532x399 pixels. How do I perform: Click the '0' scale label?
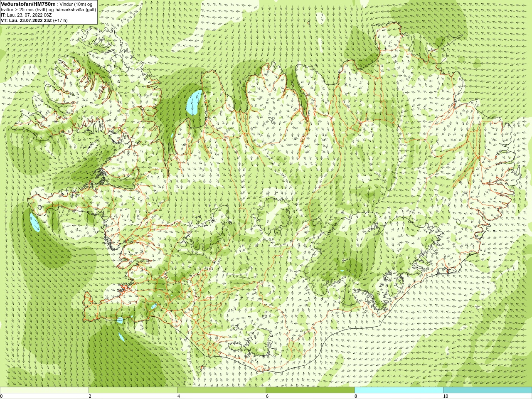[x=2, y=396]
